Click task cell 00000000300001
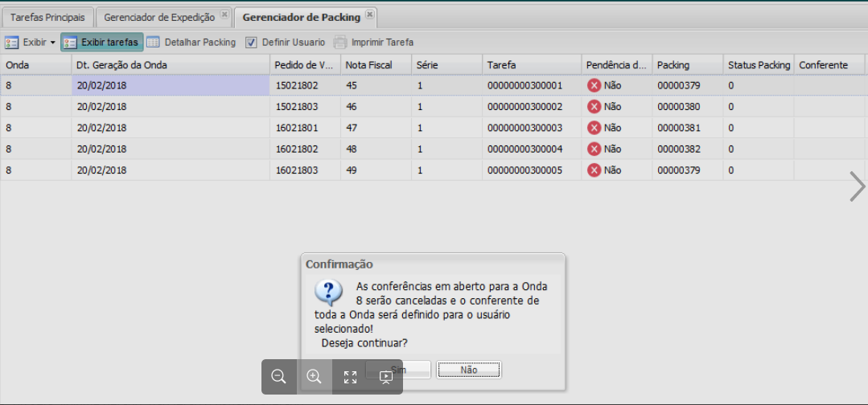The width and height of the screenshot is (868, 405). (x=532, y=86)
